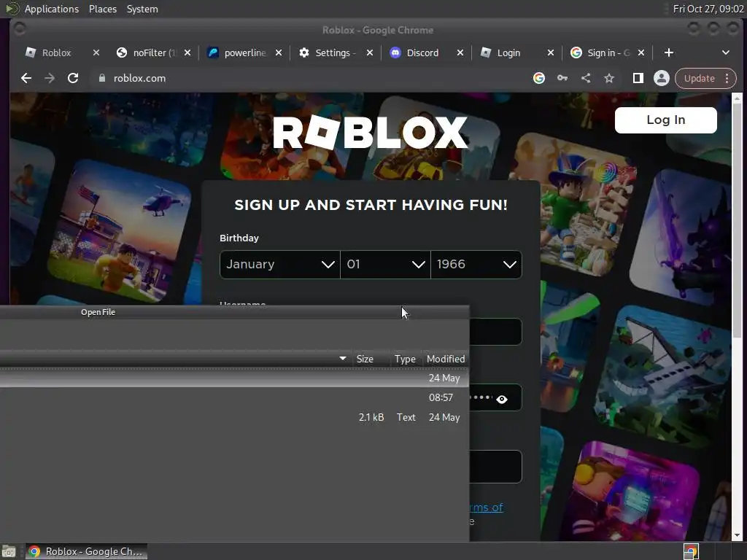Click the Chrome tray icon in bottom panel
The height and width of the screenshot is (560, 747).
(x=691, y=551)
